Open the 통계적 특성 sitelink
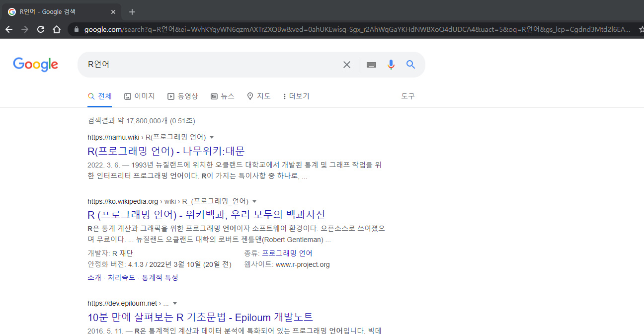The height and width of the screenshot is (335, 644). point(160,277)
